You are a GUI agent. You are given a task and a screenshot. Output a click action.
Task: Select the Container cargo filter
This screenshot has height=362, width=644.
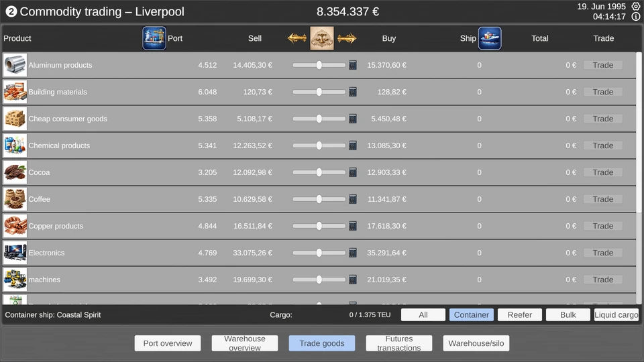[x=472, y=315]
